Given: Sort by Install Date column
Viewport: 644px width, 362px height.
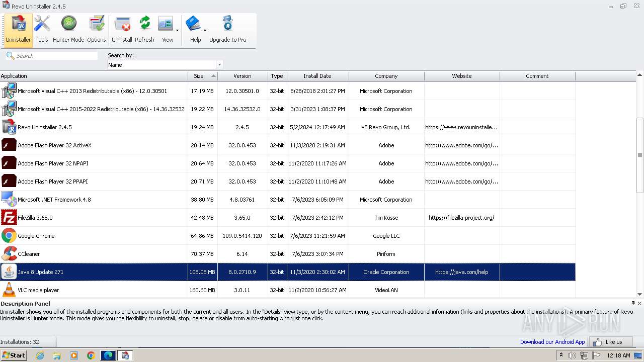Looking at the screenshot, I should click(317, 76).
